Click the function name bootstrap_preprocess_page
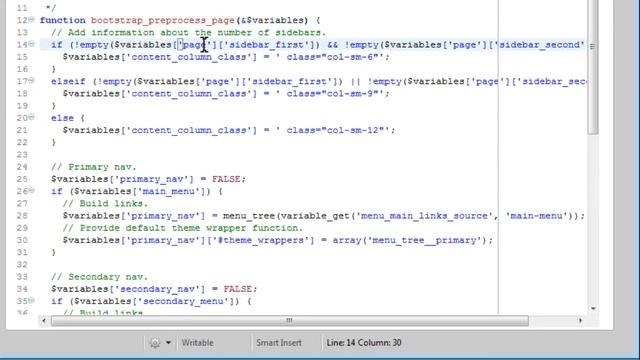640x360 pixels. pyautogui.click(x=162, y=20)
